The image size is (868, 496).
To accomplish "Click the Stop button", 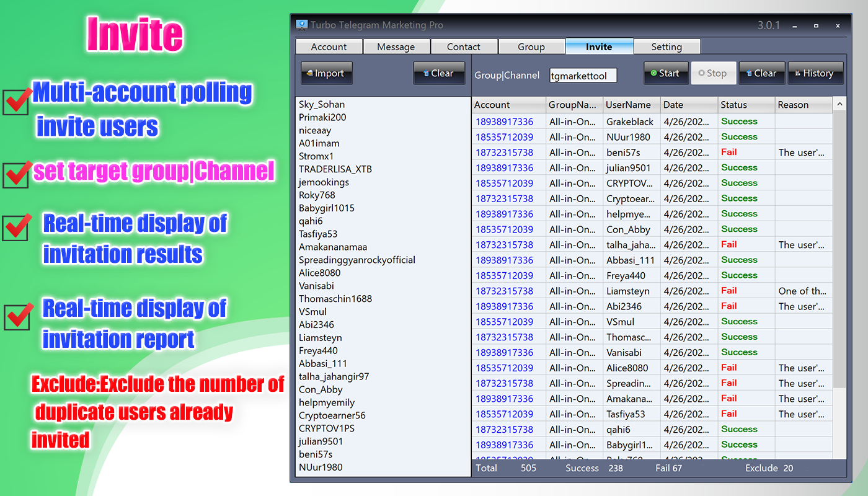I will (713, 73).
